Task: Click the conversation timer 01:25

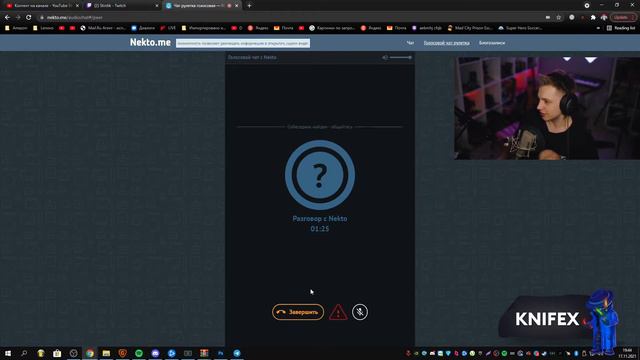Action: tap(320, 229)
